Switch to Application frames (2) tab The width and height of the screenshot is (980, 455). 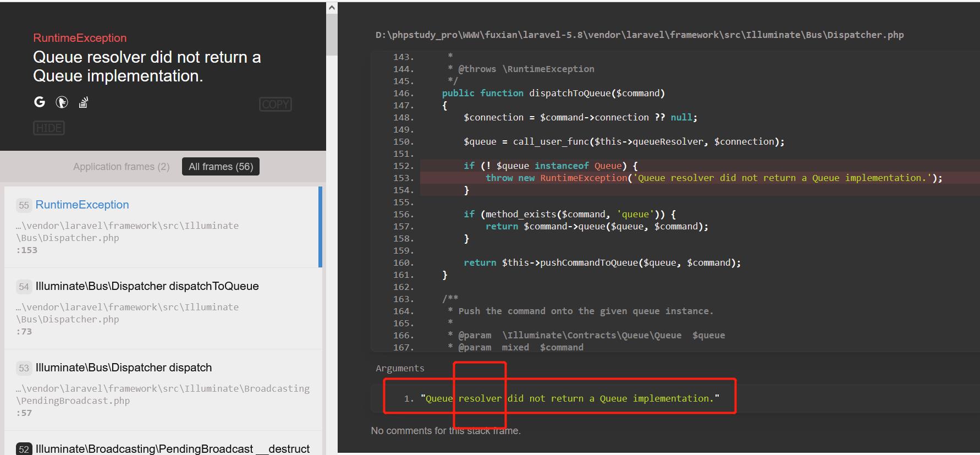coord(122,167)
